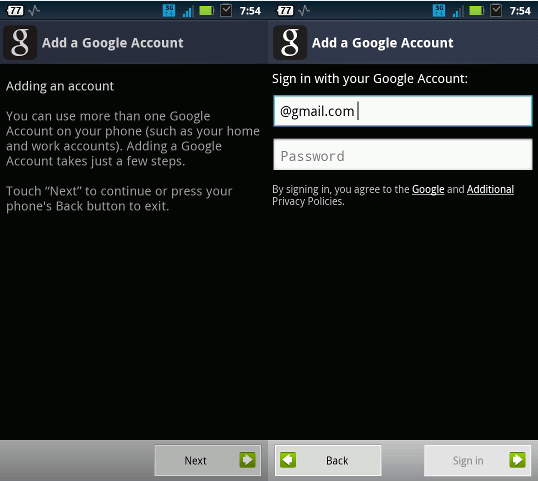This screenshot has width=538, height=481.
Task: Tap Google logo icon on right screen header
Action: pyautogui.click(x=290, y=43)
